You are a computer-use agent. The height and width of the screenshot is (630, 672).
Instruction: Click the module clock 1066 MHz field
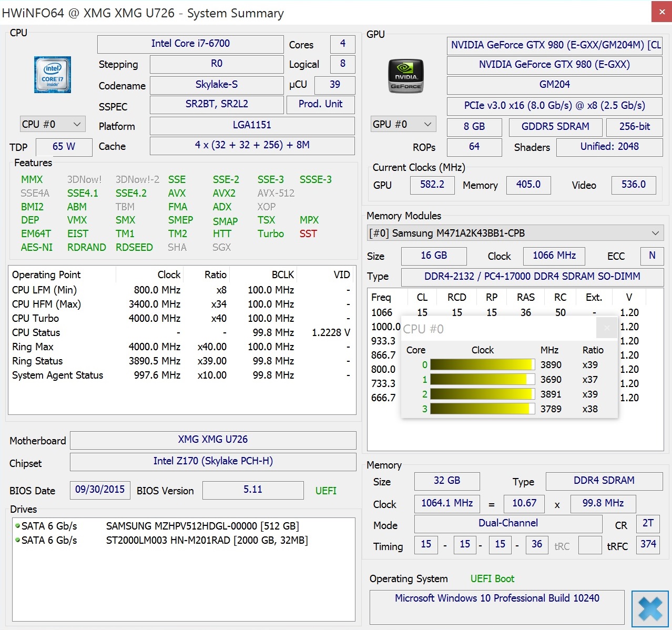[x=554, y=256]
